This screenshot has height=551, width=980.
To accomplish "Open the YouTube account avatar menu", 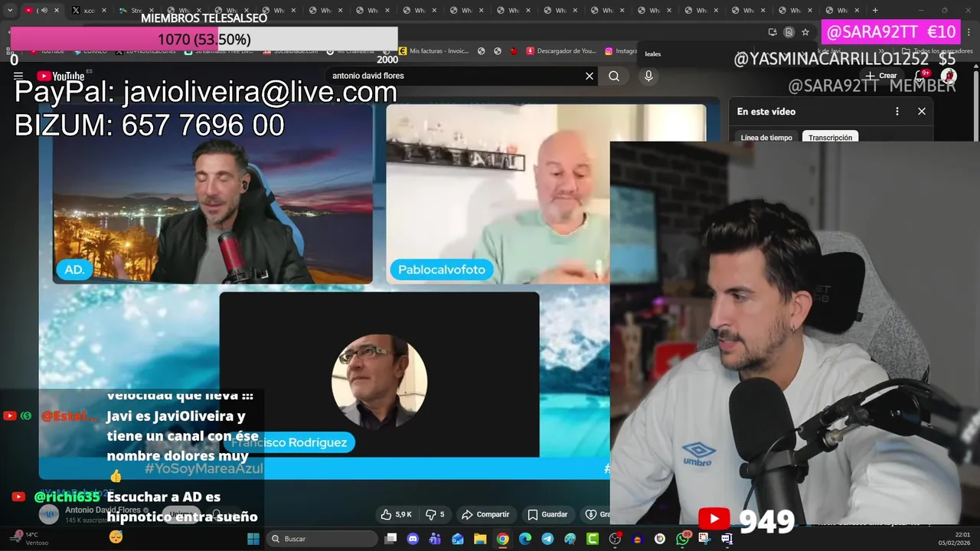I will [949, 76].
